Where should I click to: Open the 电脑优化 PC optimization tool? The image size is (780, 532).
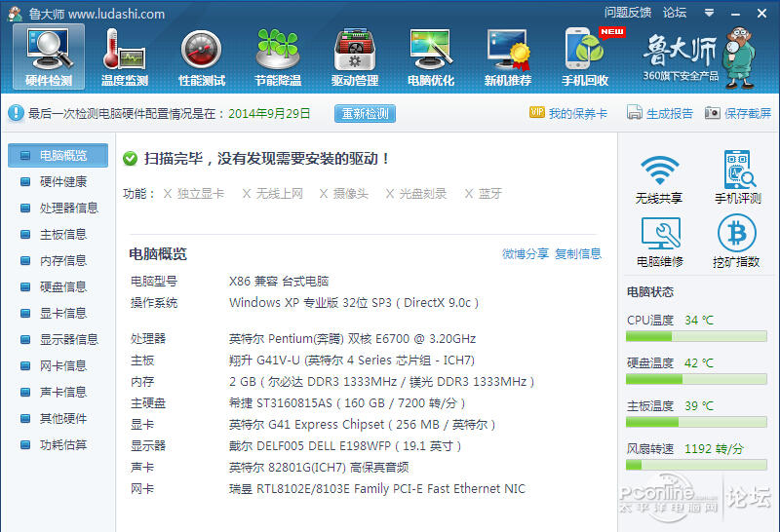tap(430, 57)
